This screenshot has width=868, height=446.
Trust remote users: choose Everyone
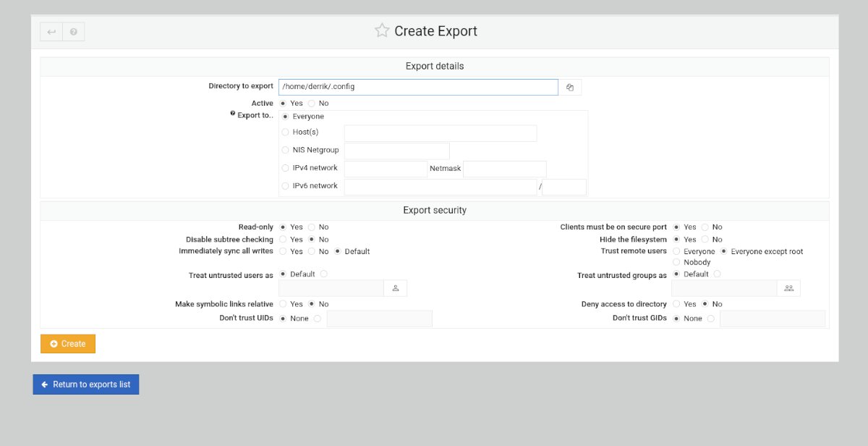click(x=676, y=252)
